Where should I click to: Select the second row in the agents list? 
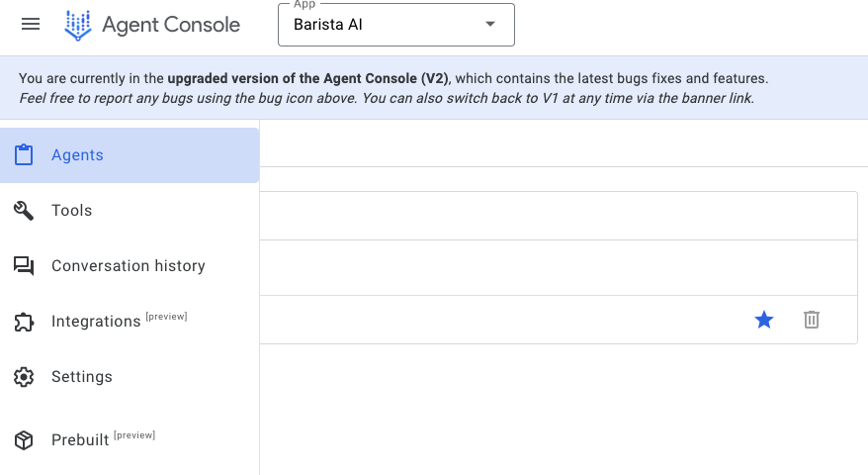[559, 268]
